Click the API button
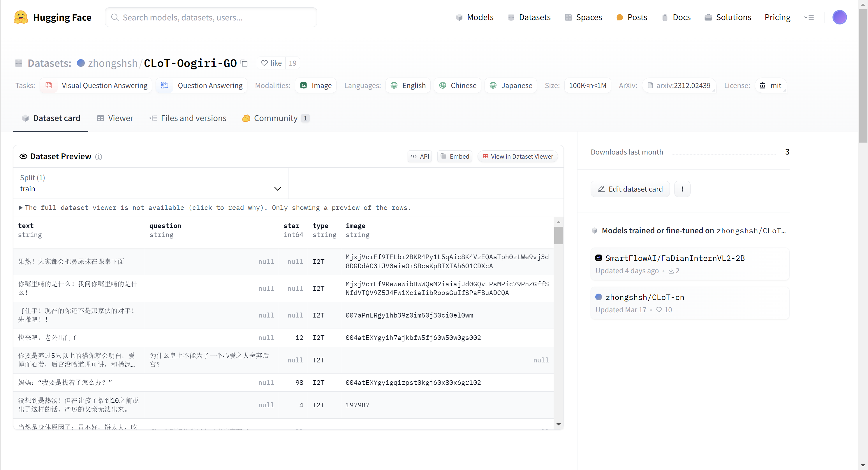The height and width of the screenshot is (470, 868). pyautogui.click(x=420, y=157)
